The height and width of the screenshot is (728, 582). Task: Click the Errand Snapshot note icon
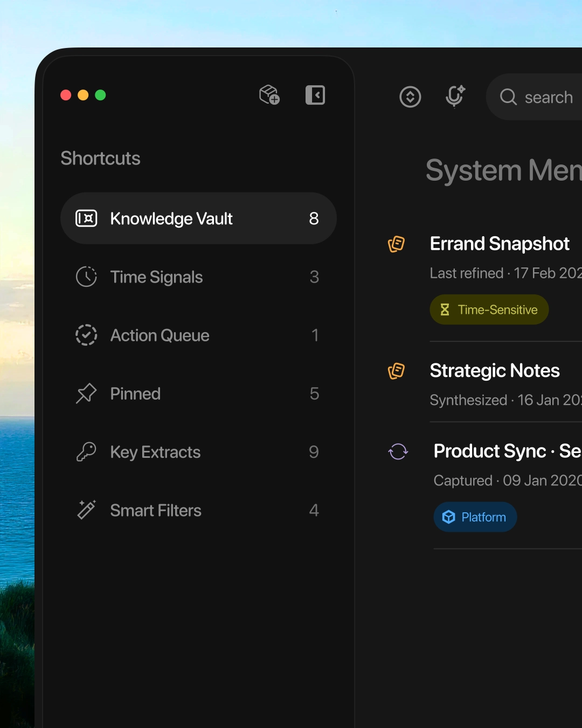pos(396,244)
